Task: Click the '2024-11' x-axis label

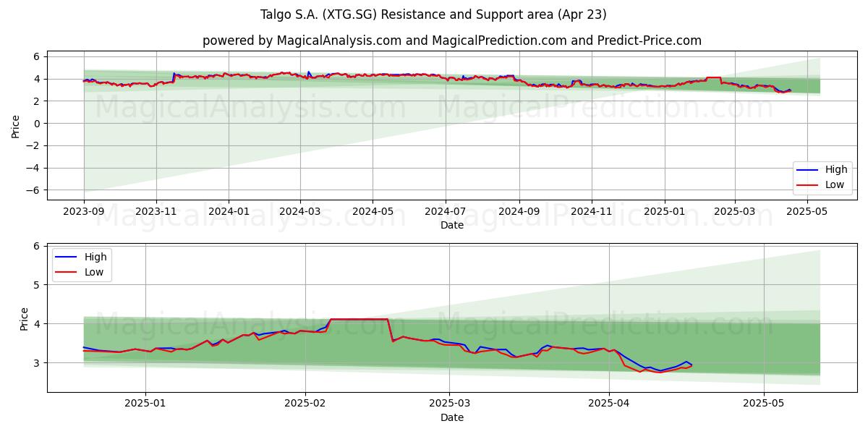Action: coord(591,212)
